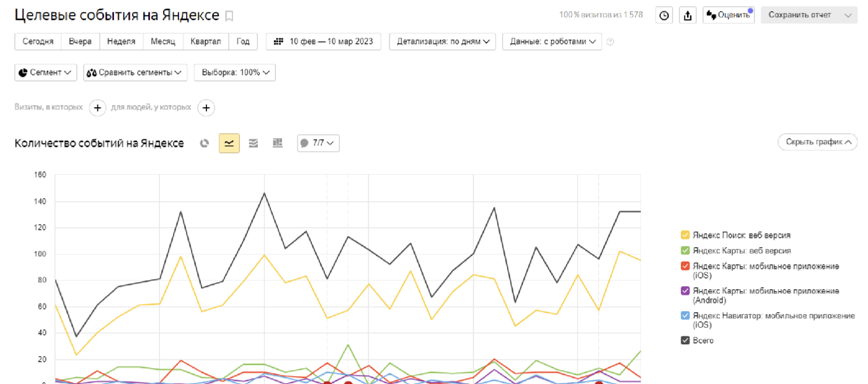868x384 pixels.
Task: Add condition for Визиты, в которых
Action: [x=97, y=108]
